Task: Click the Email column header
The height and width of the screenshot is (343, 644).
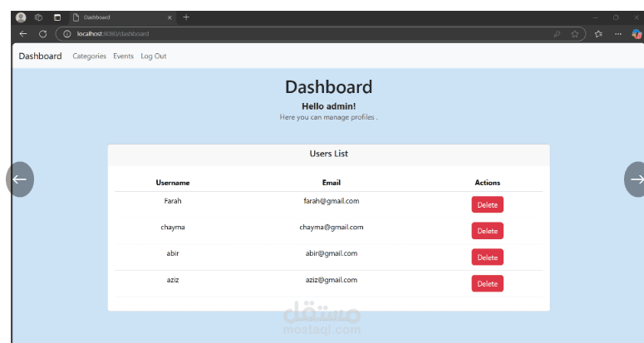Action: pyautogui.click(x=331, y=183)
